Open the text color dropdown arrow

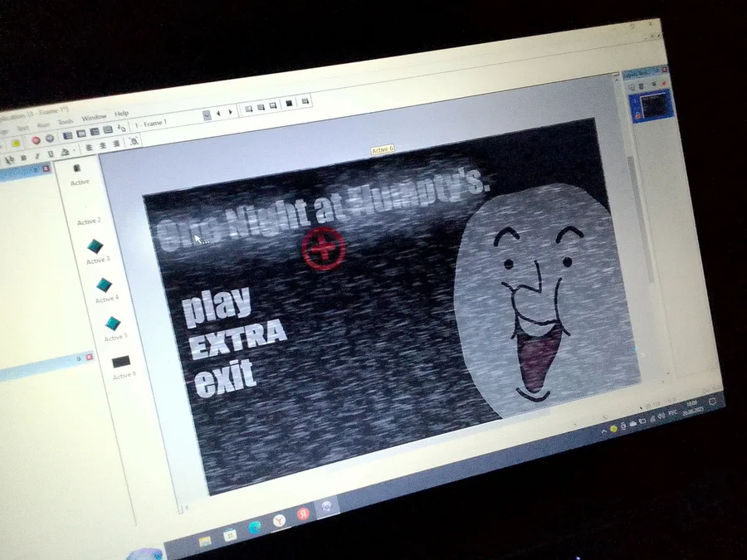click(x=75, y=150)
